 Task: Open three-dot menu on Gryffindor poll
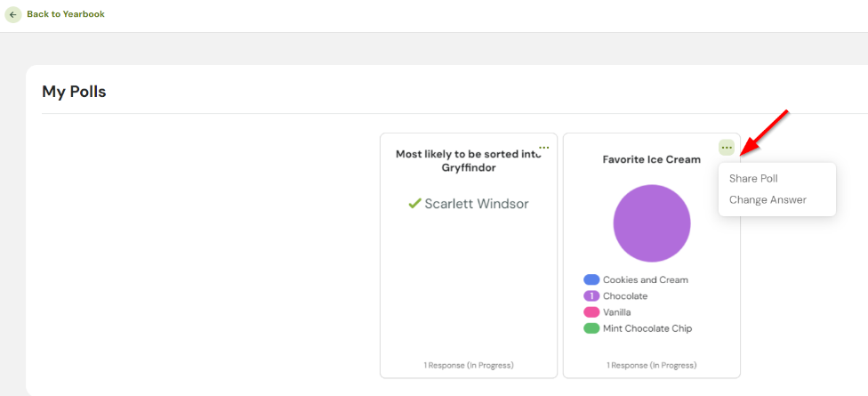click(544, 148)
